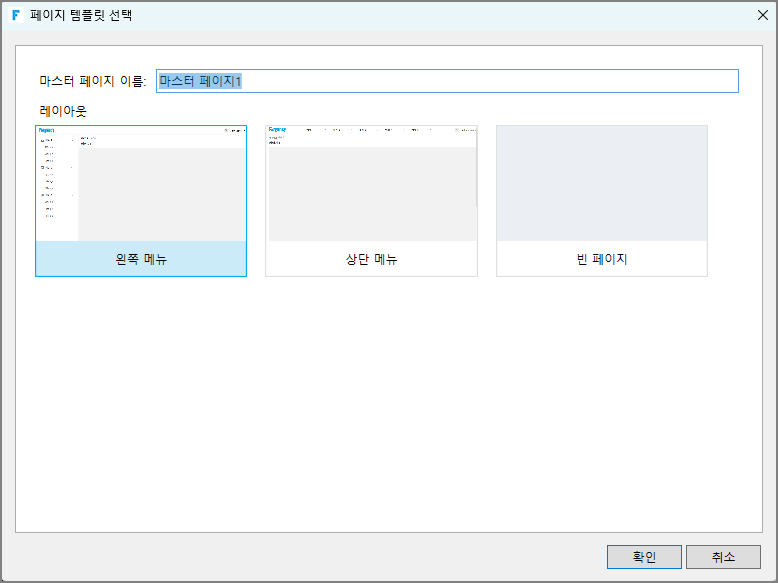Click the 레이아웃 section label
Screen dimensions: 778x583
63,111
